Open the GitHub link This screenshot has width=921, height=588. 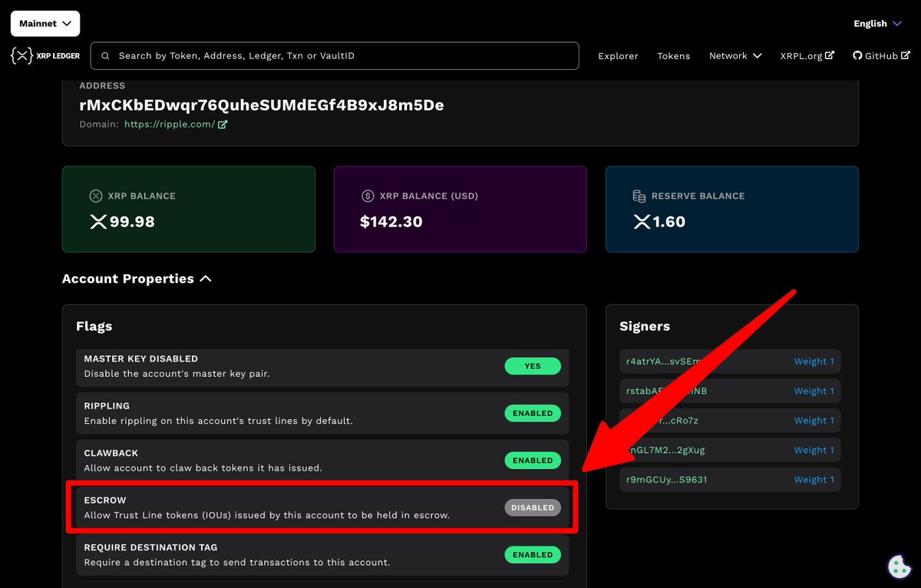click(880, 56)
